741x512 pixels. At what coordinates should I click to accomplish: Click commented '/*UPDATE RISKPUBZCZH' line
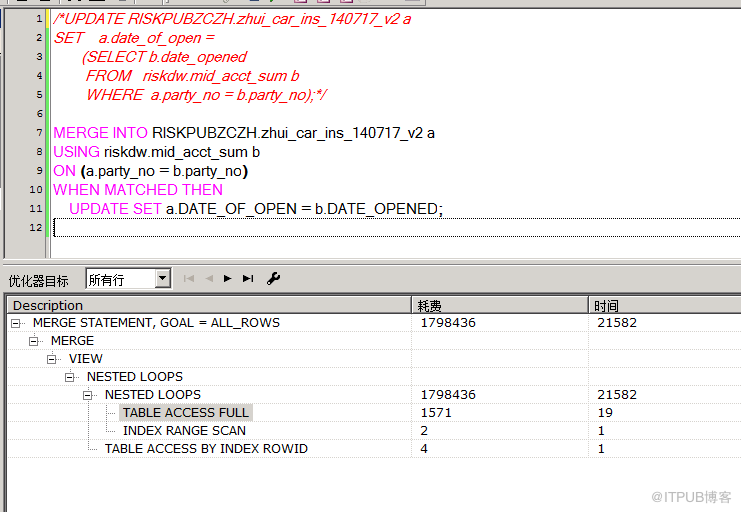click(x=232, y=19)
